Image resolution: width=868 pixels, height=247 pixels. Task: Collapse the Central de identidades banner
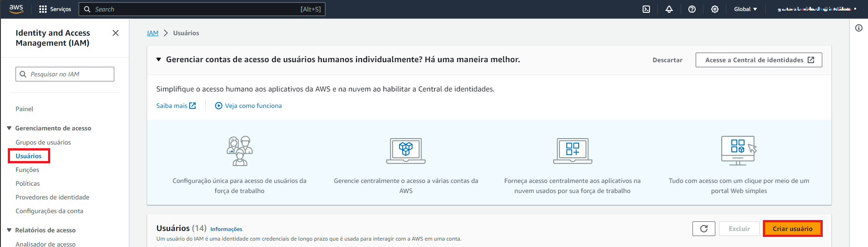coord(159,59)
